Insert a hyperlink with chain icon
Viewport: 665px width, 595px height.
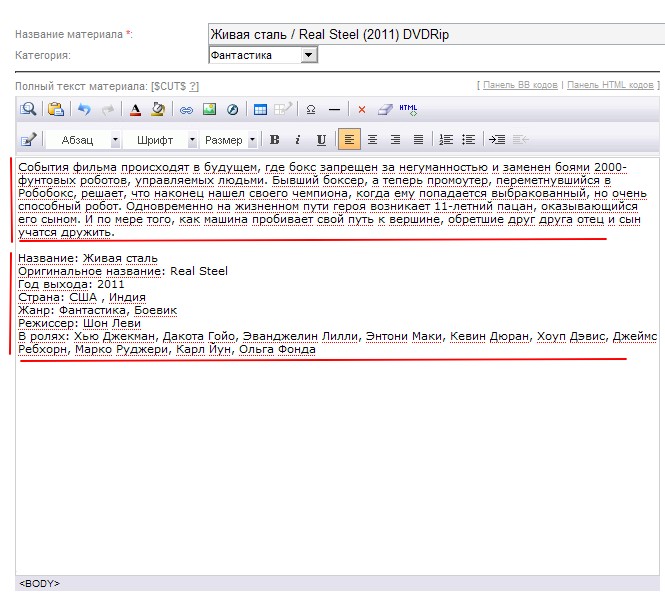tap(186, 110)
